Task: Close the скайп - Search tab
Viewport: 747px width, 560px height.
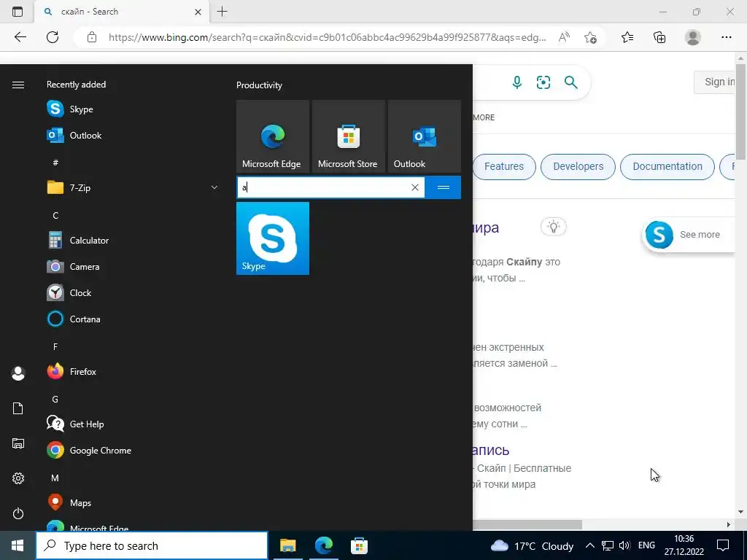Action: tap(198, 12)
